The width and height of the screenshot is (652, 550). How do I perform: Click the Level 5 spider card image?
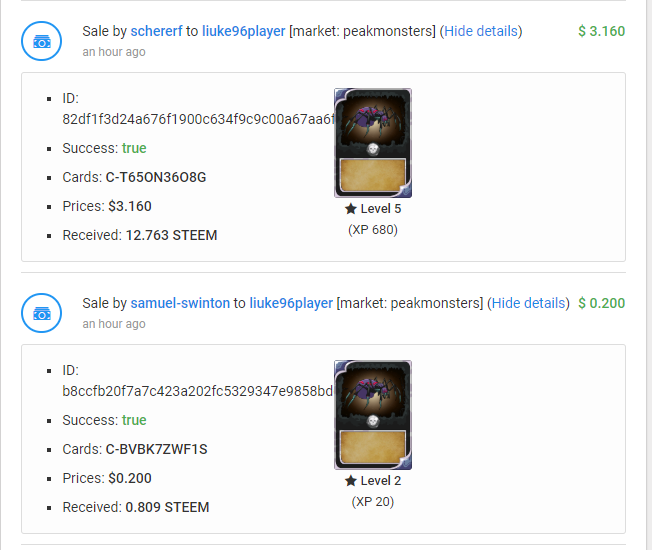[x=373, y=143]
